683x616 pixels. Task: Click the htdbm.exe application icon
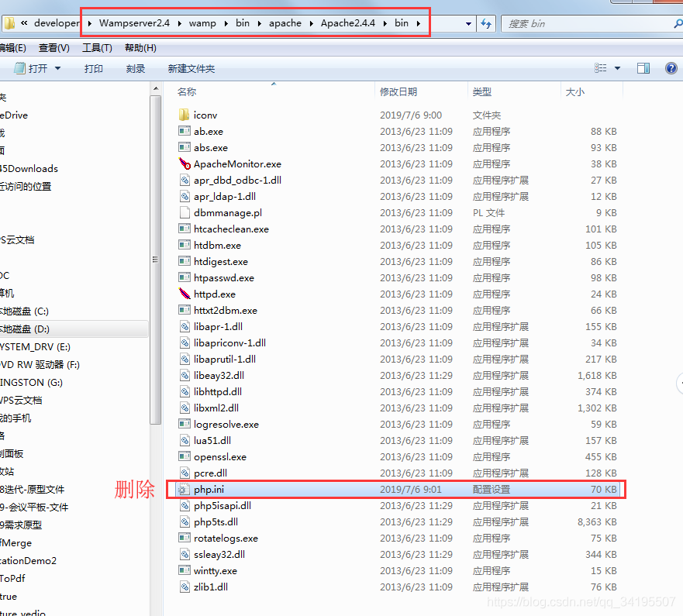pos(185,245)
